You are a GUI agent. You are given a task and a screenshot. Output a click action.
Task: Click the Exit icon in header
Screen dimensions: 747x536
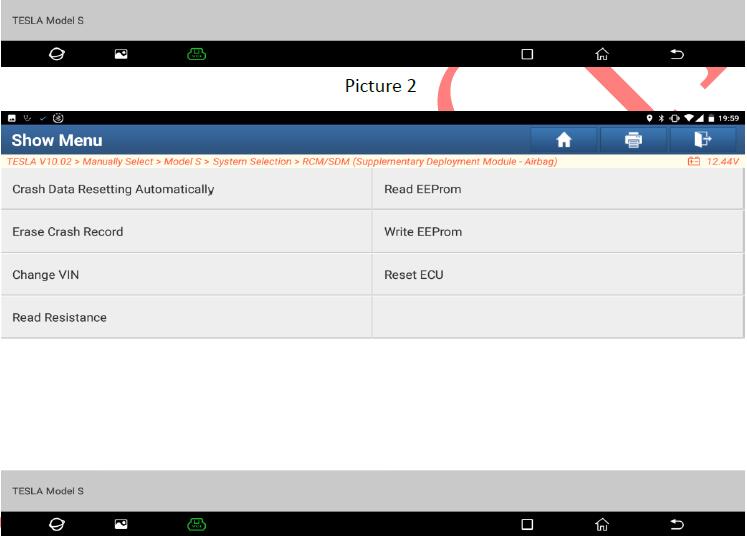click(x=703, y=140)
